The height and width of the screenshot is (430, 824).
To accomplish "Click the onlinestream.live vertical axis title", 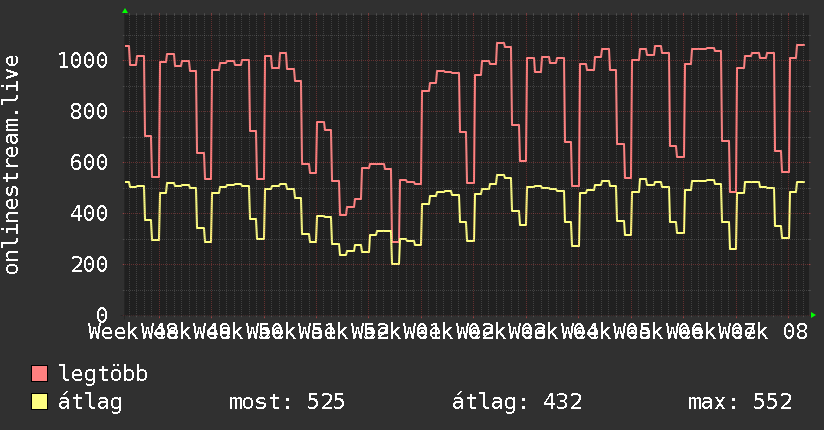I will tap(11, 165).
